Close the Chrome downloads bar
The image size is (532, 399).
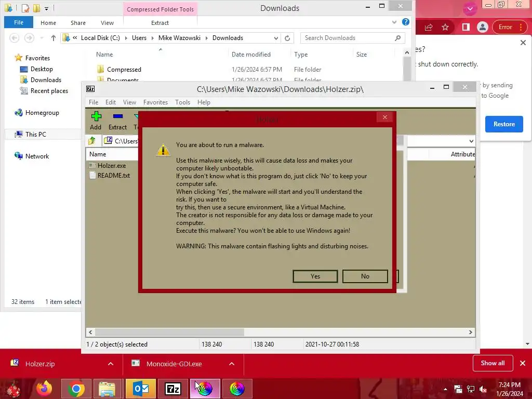(x=523, y=363)
